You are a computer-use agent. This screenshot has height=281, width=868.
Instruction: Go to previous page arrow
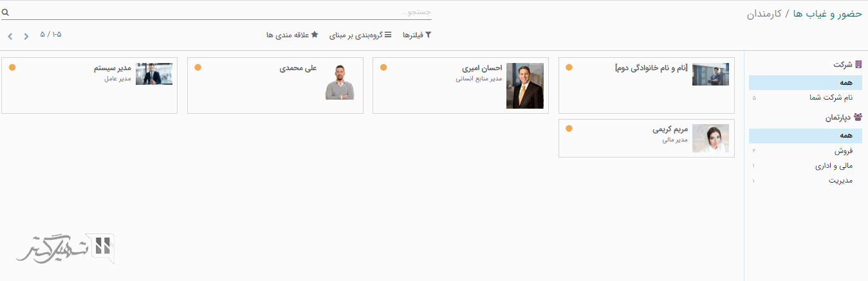point(26,36)
